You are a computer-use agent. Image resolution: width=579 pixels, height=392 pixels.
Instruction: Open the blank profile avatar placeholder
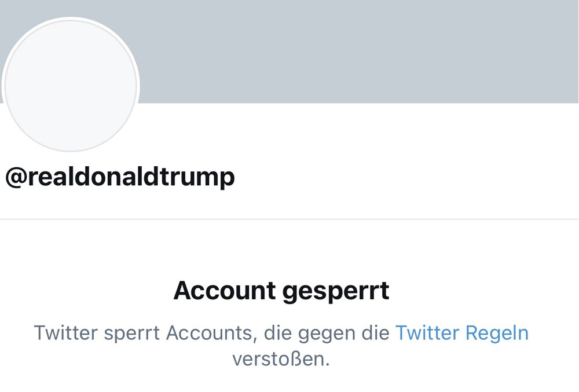click(71, 85)
